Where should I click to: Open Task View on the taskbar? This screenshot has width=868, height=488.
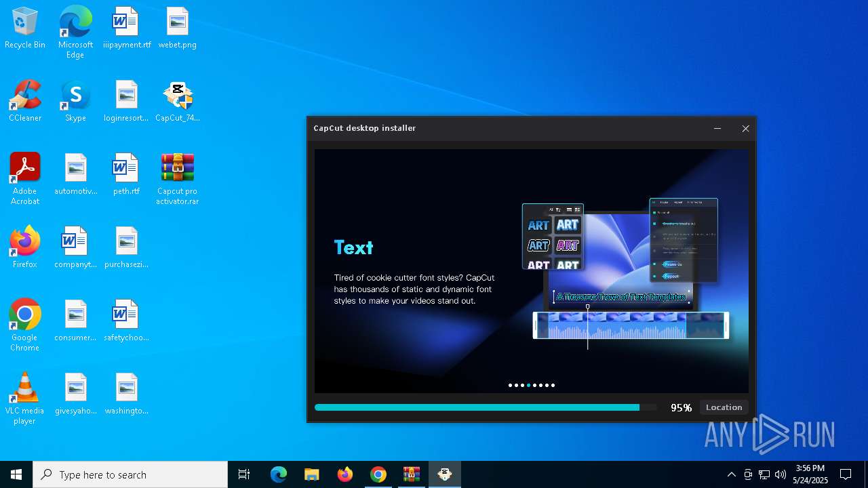pyautogui.click(x=244, y=474)
